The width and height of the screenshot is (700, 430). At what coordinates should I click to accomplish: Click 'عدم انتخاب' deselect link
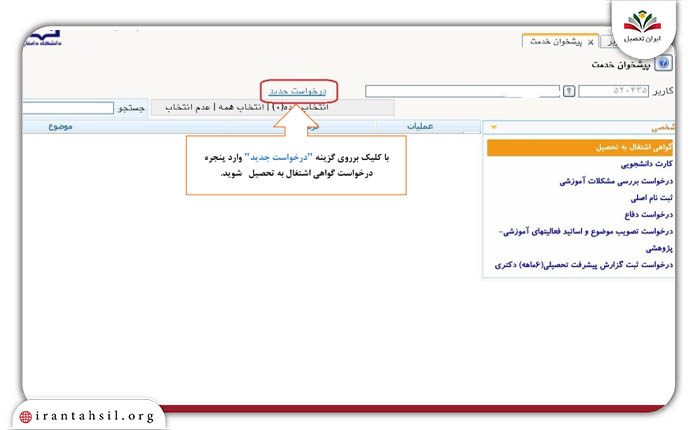[x=188, y=108]
